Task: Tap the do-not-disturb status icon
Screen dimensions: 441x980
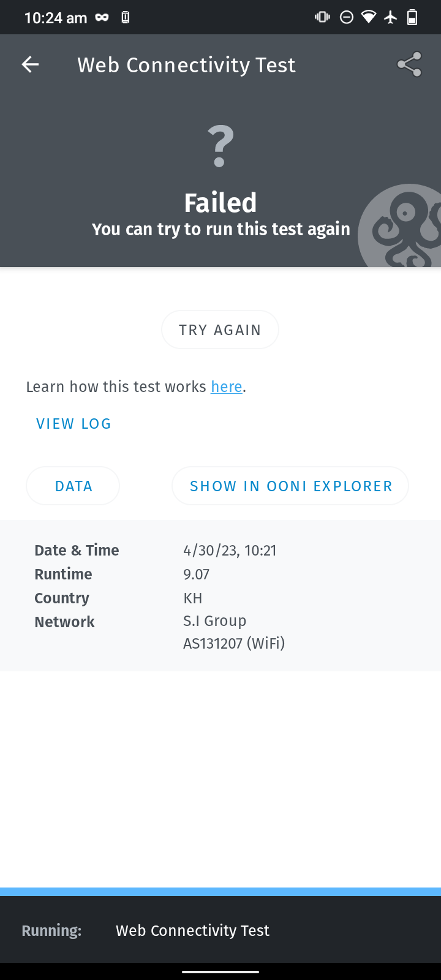Action: [346, 17]
